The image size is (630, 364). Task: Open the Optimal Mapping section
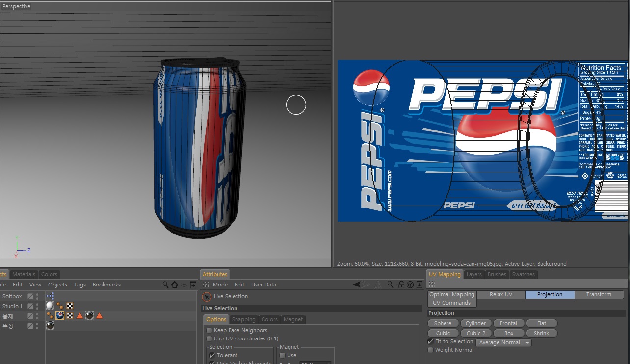452,294
